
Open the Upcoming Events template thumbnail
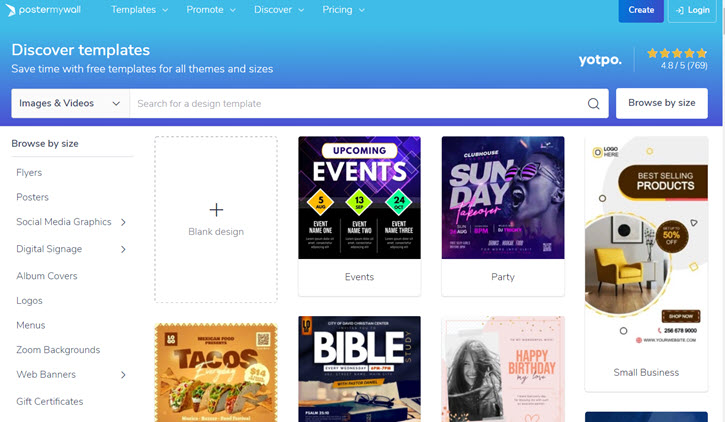pos(359,197)
